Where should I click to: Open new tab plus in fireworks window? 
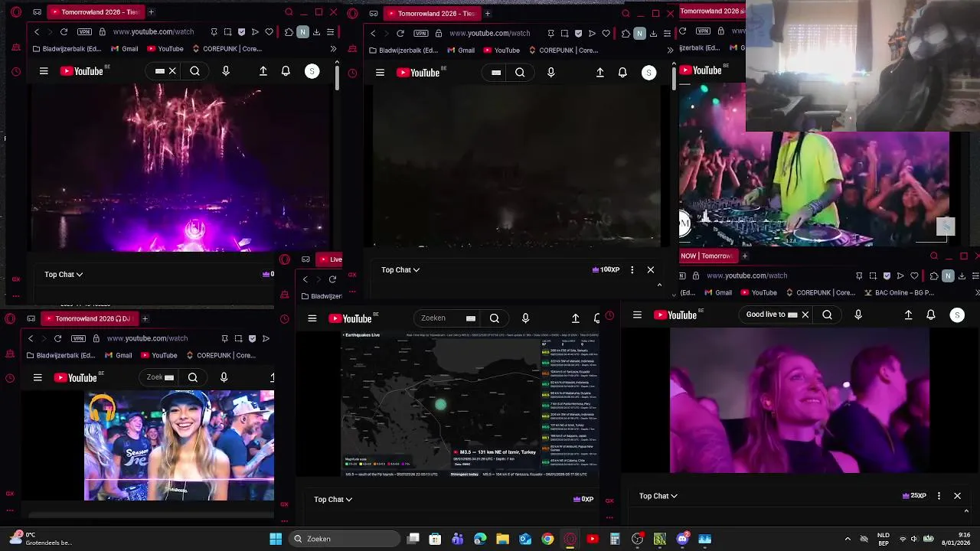(151, 12)
